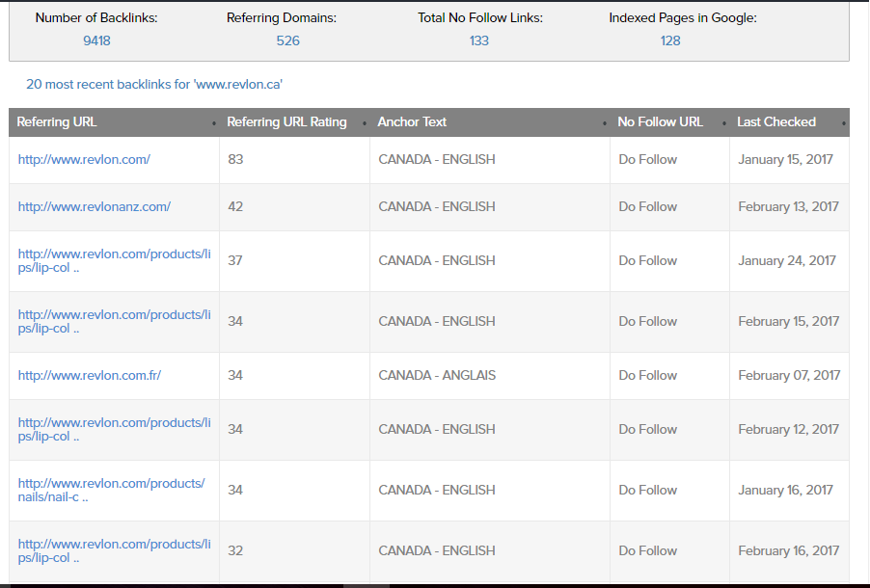870x588 pixels.
Task: Sort by Referring URL column header
Action: 57,122
